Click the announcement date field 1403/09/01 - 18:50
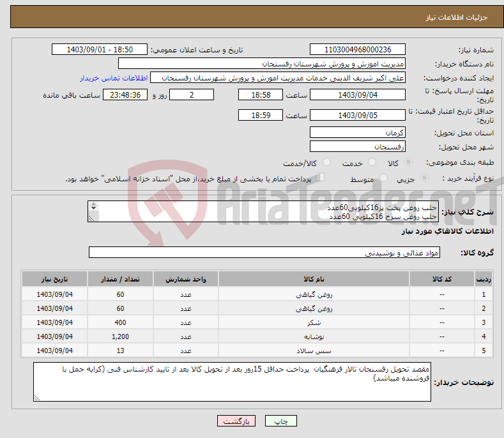The width and height of the screenshot is (504, 438). 100,50
